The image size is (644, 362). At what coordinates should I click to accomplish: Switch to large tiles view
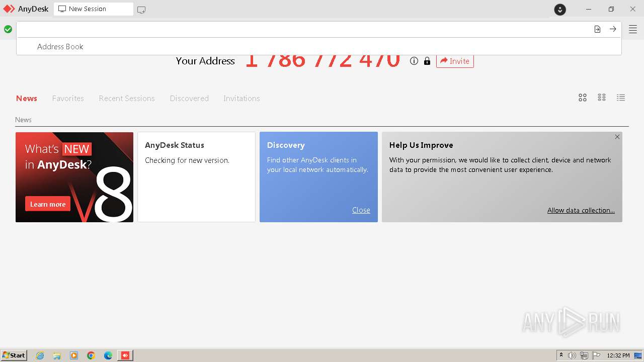583,98
